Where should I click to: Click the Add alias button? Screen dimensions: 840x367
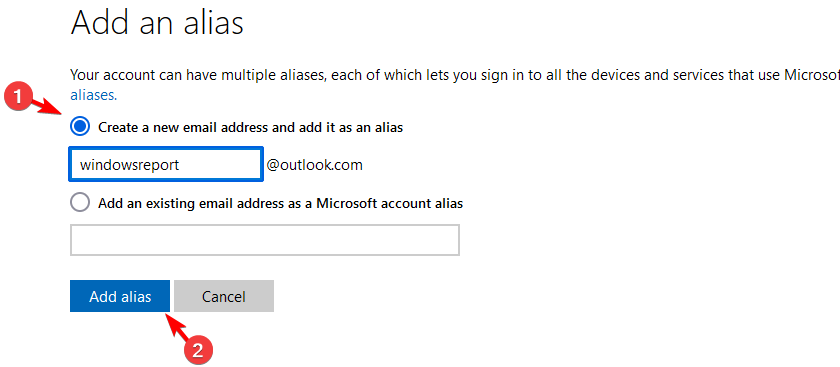pos(120,296)
